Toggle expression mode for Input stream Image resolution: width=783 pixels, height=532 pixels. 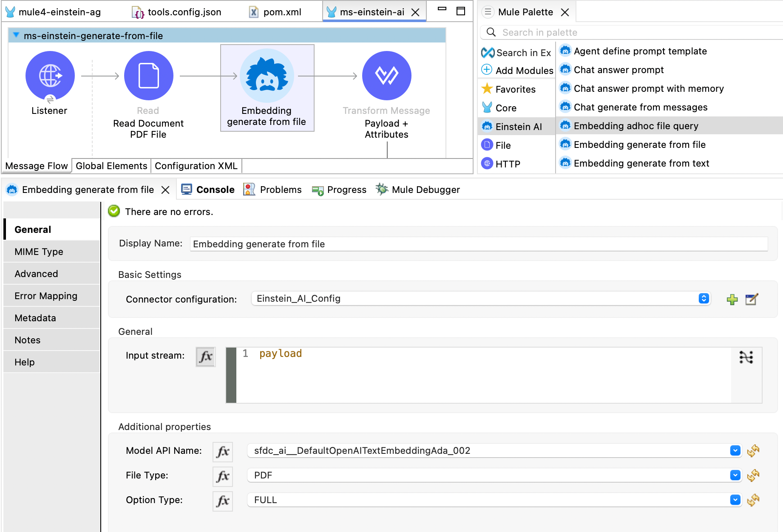pyautogui.click(x=206, y=357)
